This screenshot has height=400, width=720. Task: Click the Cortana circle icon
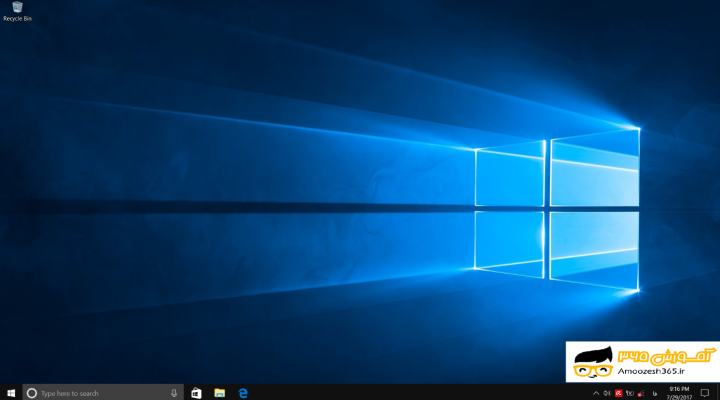[x=32, y=393]
